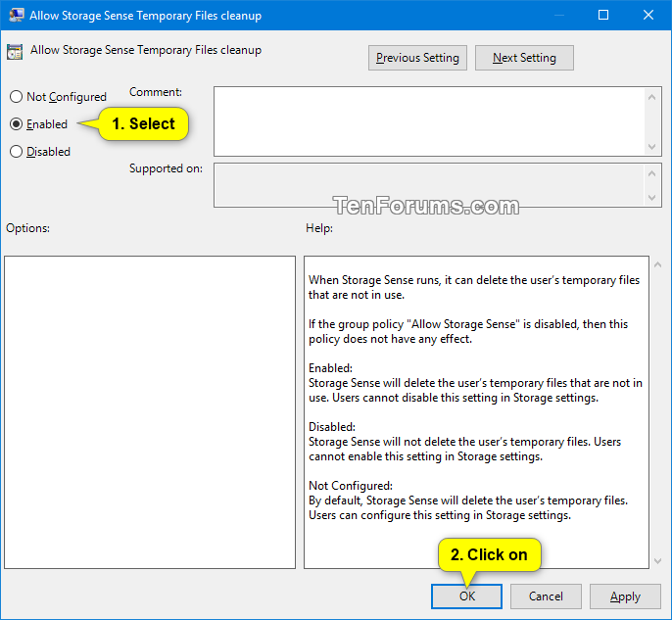
Task: Click the 'Help:' label
Action: [x=319, y=228]
